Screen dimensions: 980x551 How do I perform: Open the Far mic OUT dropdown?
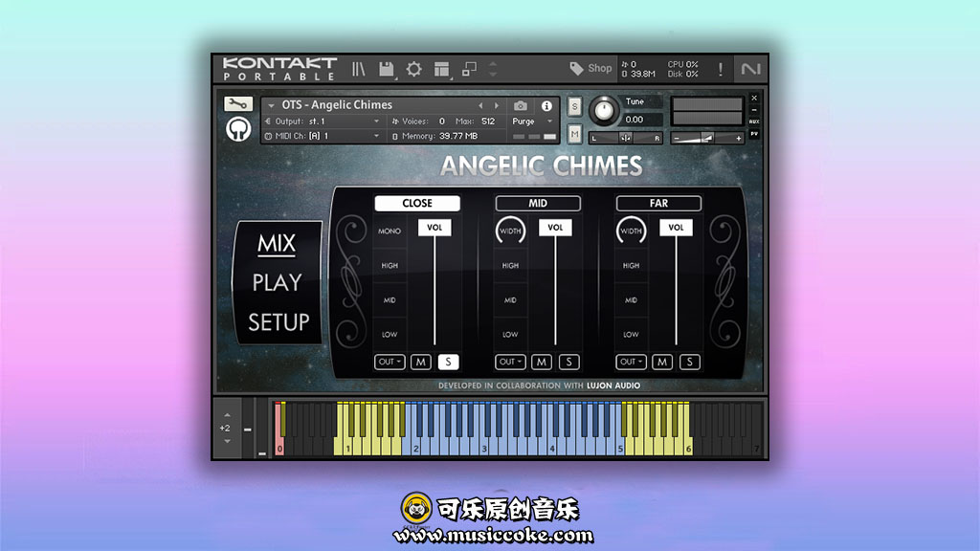click(x=631, y=362)
